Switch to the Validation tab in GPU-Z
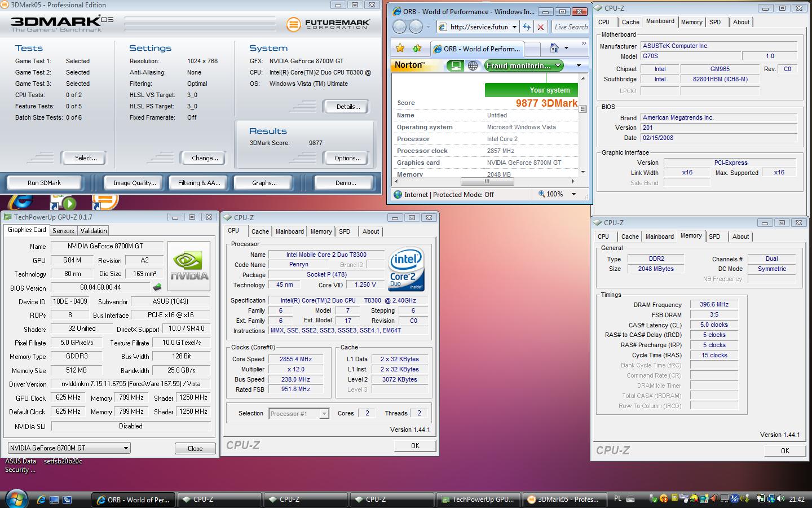812x508 pixels. pos(93,231)
